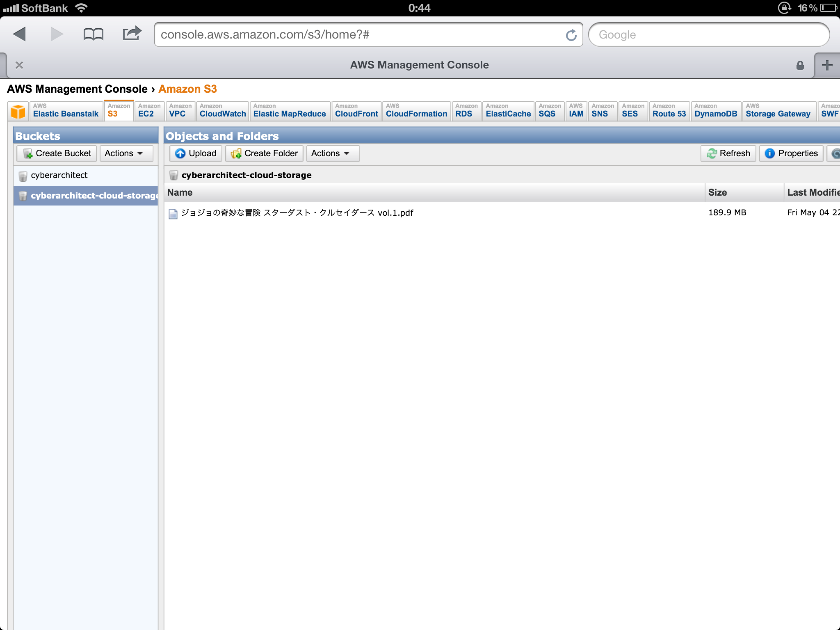This screenshot has height=630, width=840.
Task: Open the ElastiCache tab
Action: pyautogui.click(x=508, y=111)
